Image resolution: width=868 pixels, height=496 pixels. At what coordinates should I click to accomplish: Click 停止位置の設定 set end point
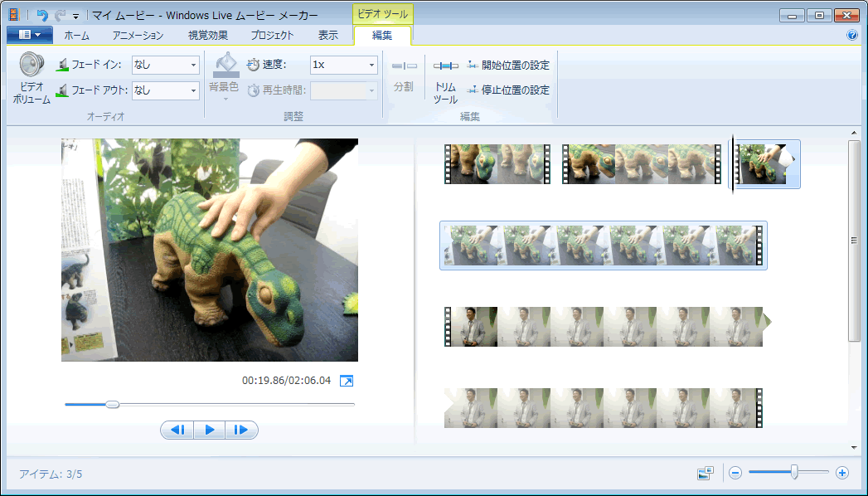pos(508,90)
